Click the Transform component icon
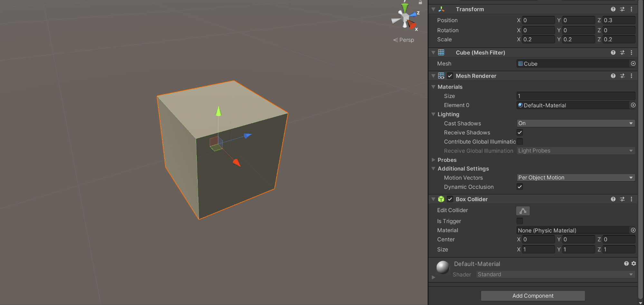 pyautogui.click(x=441, y=9)
